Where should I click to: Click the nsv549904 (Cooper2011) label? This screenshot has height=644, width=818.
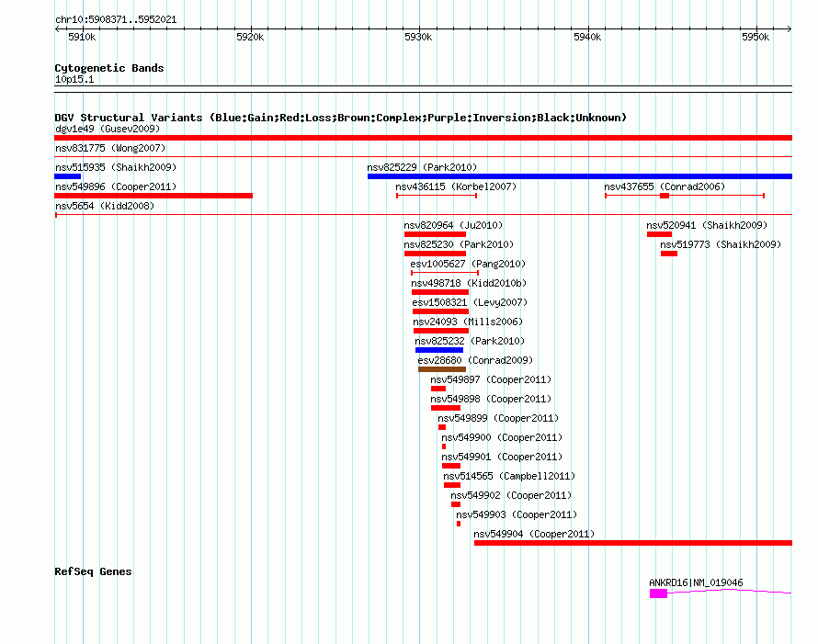pos(534,534)
